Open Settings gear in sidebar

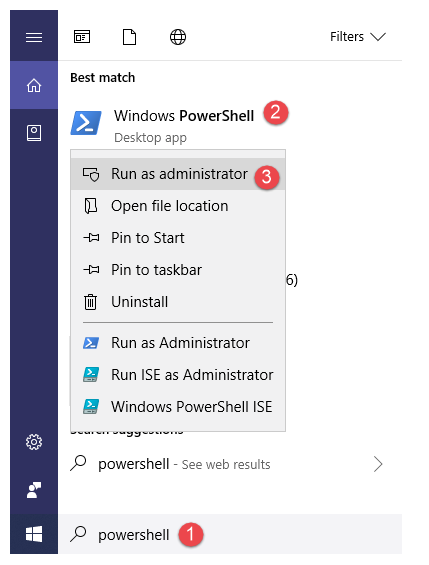(34, 442)
